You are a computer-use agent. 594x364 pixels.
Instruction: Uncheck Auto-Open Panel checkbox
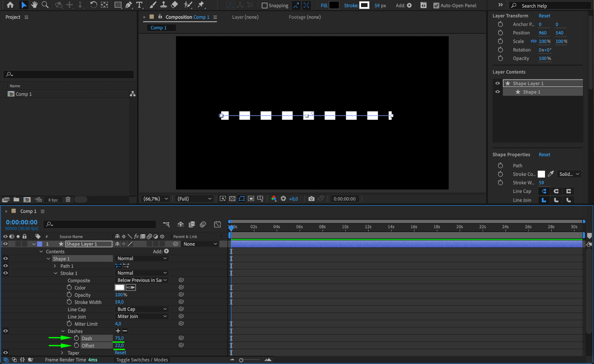pyautogui.click(x=436, y=6)
